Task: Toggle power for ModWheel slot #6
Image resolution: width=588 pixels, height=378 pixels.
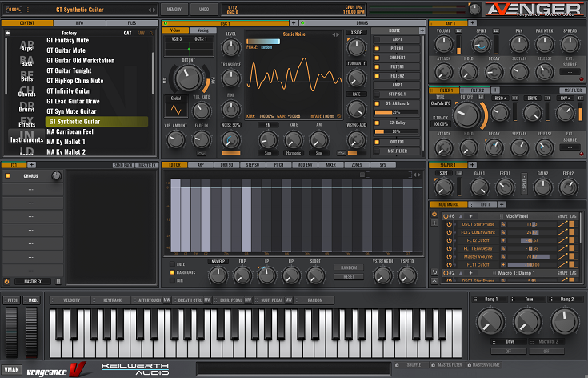Action: click(446, 216)
